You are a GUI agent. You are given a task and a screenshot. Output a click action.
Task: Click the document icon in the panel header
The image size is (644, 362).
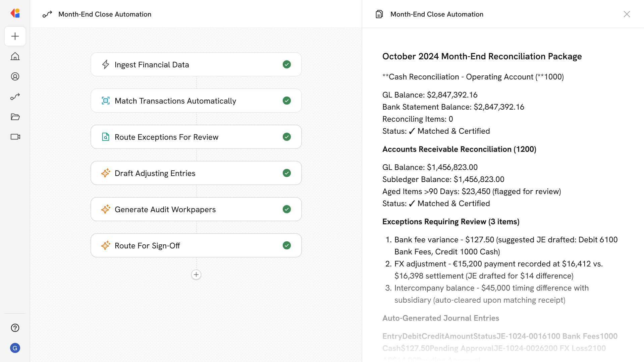pyautogui.click(x=379, y=14)
